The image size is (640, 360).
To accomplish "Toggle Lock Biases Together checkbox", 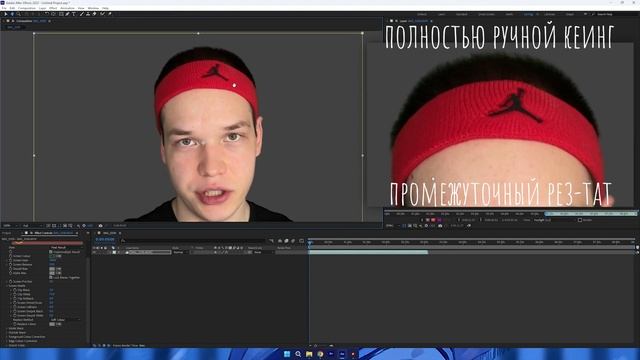I will (51, 277).
